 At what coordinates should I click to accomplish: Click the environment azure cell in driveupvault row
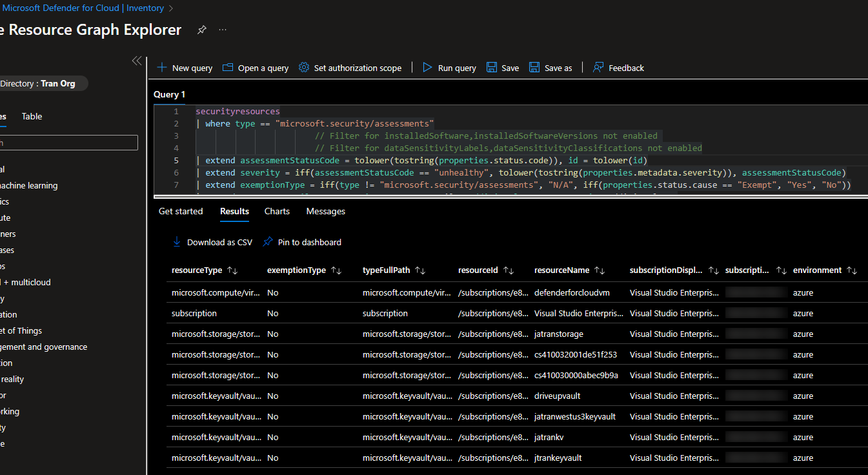(x=803, y=396)
